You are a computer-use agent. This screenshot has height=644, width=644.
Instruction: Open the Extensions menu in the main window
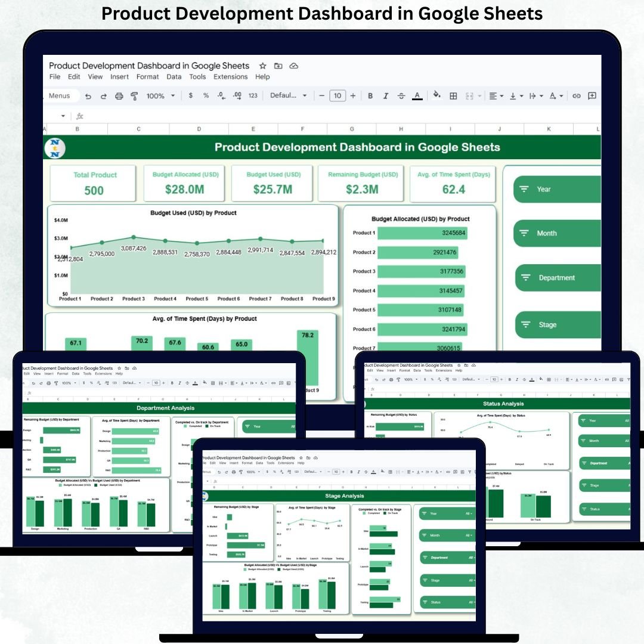point(230,77)
